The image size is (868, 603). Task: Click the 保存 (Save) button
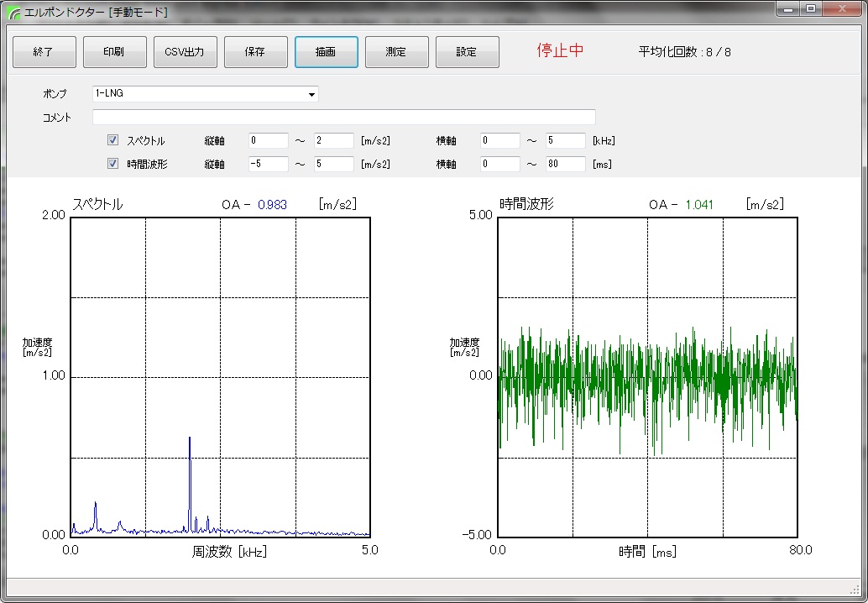pos(255,52)
